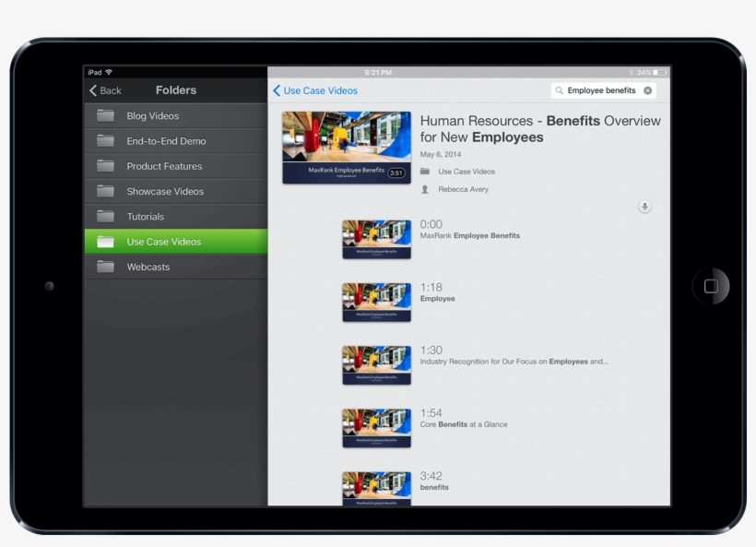Tap the Use Case Videos back link

(x=315, y=90)
